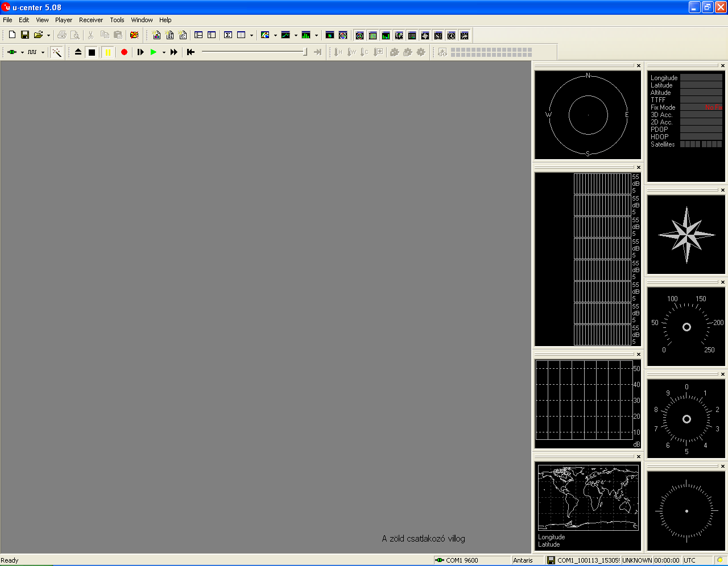Toggle the docked signal histogram window button
The image size is (728, 566).
(x=386, y=35)
